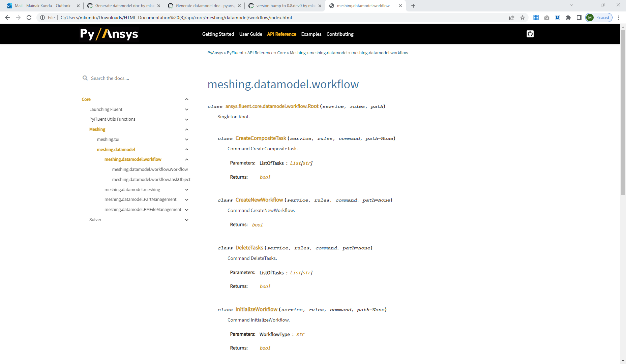Click scrollbar down arrow at bottom

(623, 361)
